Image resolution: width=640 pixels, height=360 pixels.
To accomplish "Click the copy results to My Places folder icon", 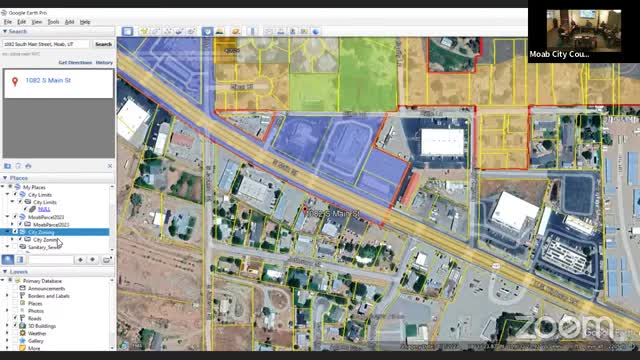I will click(x=7, y=166).
